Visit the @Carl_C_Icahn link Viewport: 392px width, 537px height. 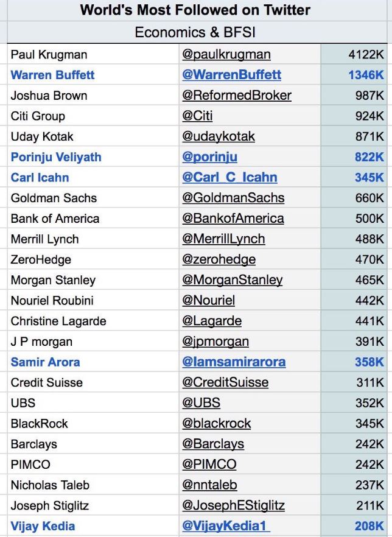(x=229, y=178)
